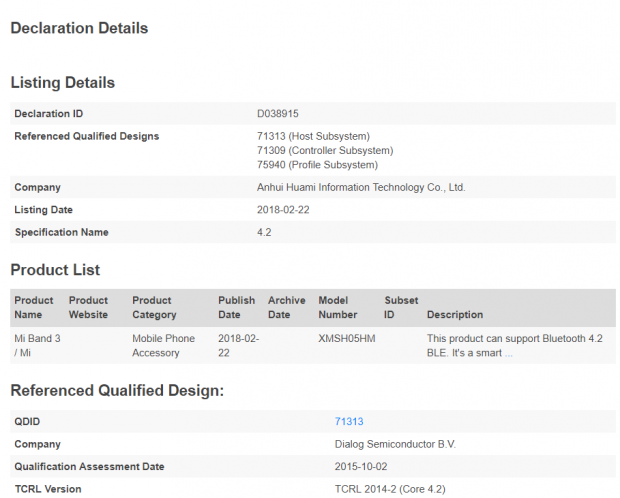Click the 71309 (Controller Subsystem) entry
This screenshot has width=620, height=498.
point(320,150)
